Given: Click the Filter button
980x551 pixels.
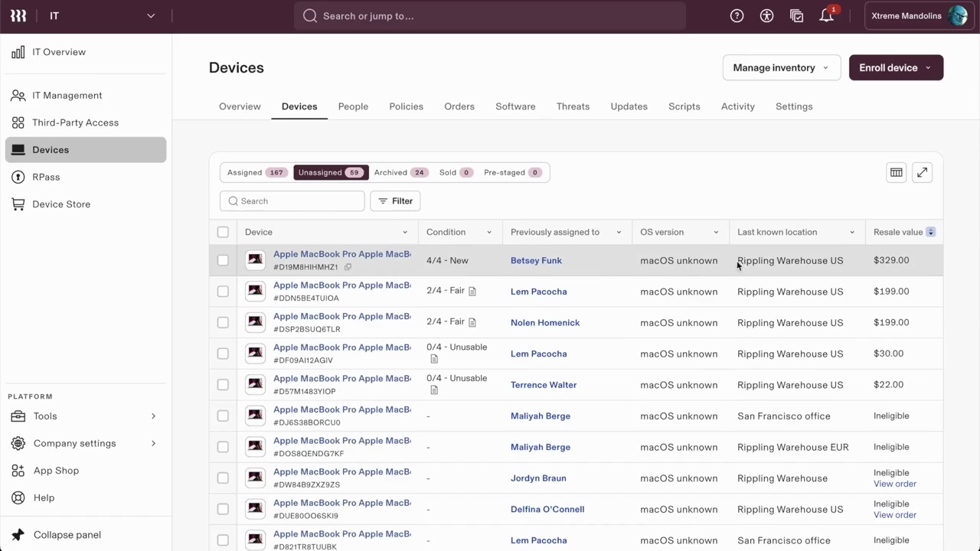Looking at the screenshot, I should [x=395, y=201].
